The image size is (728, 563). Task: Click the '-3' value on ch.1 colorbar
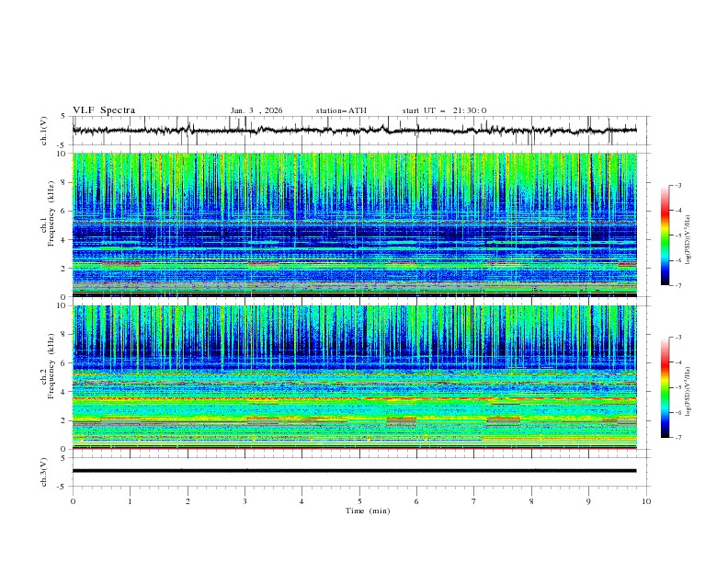click(677, 185)
